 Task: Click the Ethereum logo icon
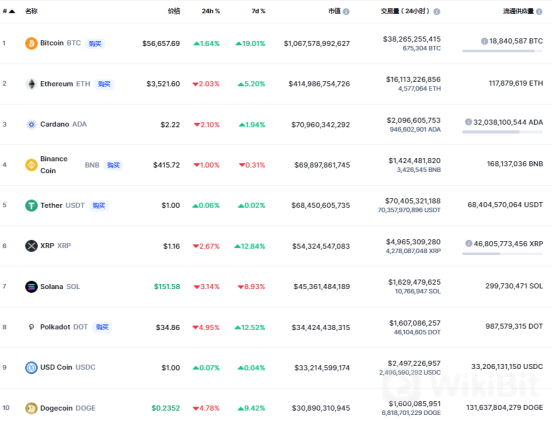coord(31,84)
